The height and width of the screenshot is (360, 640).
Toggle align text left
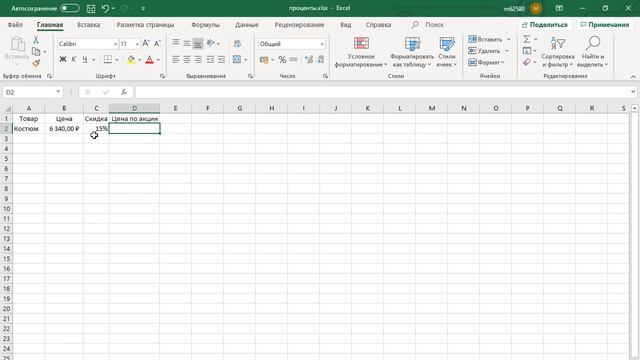[x=176, y=60]
